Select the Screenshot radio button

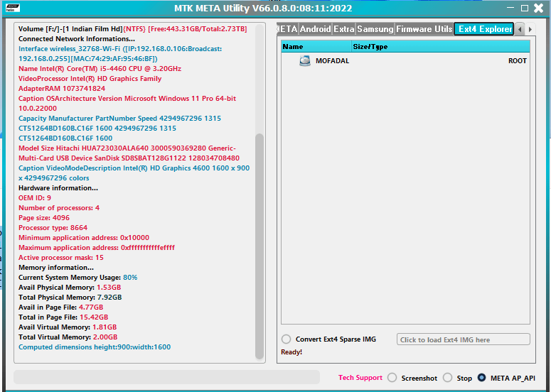392,378
